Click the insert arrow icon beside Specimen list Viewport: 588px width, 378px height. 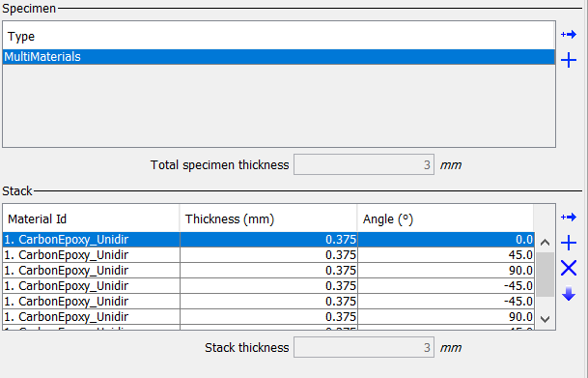coord(569,35)
